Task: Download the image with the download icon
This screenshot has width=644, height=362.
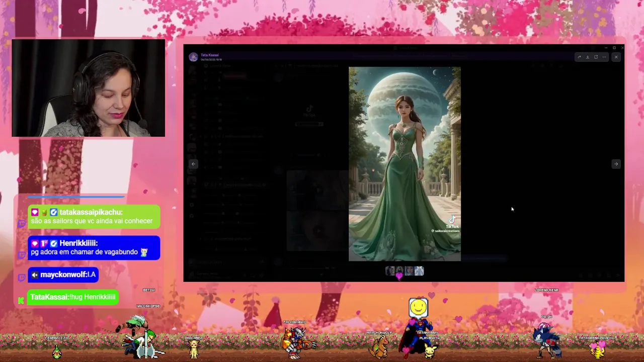Action: pyautogui.click(x=587, y=57)
